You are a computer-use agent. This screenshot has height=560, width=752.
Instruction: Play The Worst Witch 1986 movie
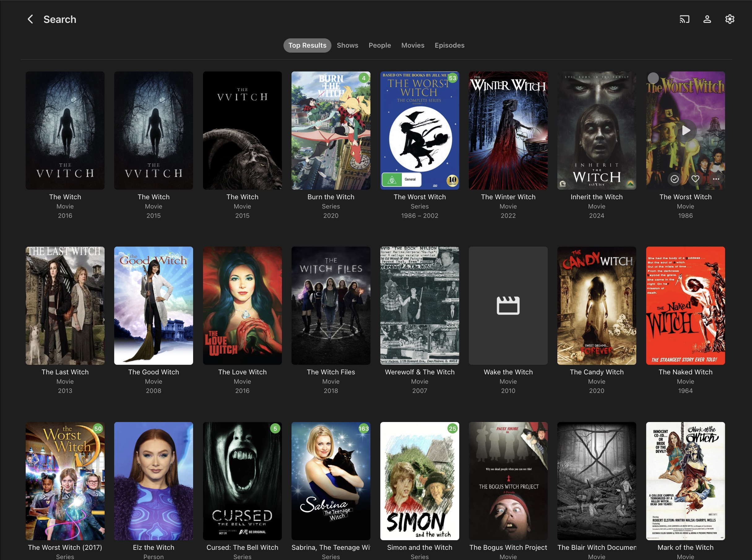pyautogui.click(x=685, y=131)
